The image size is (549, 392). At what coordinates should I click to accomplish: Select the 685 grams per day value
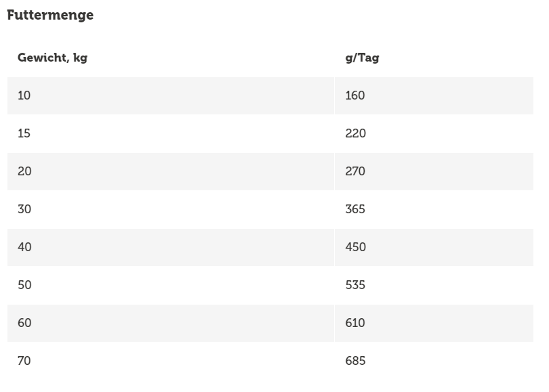355,361
